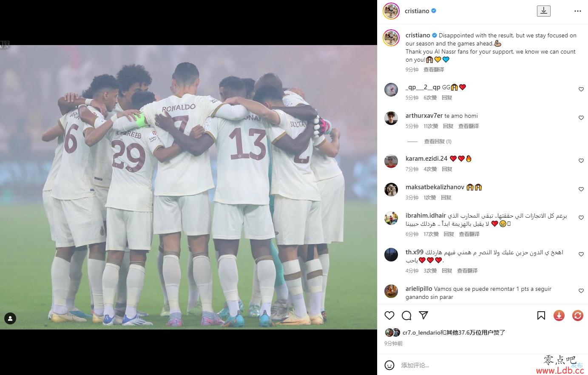Screen dimensions: 588x375
Task: Like the comment by _qp___2__qp
Action: point(581,89)
